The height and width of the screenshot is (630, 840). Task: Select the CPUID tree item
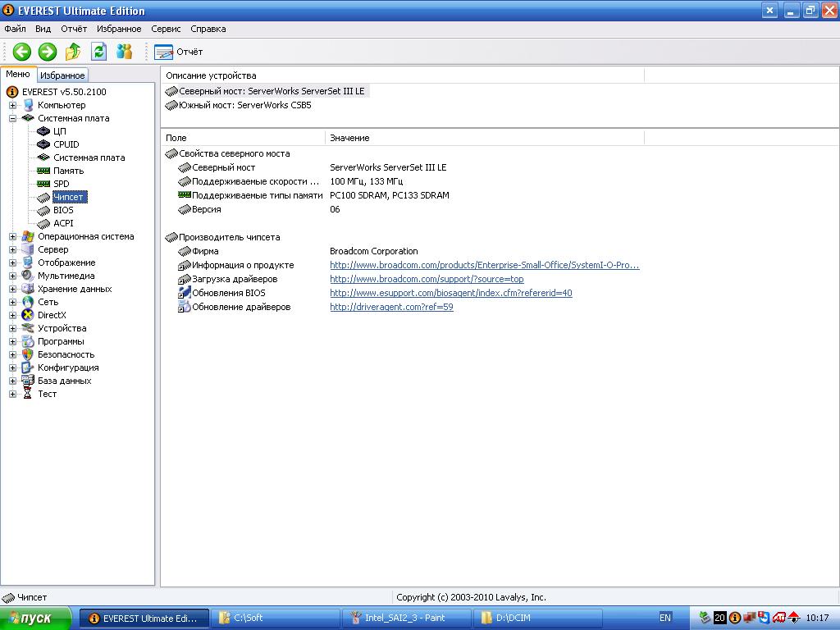click(66, 144)
